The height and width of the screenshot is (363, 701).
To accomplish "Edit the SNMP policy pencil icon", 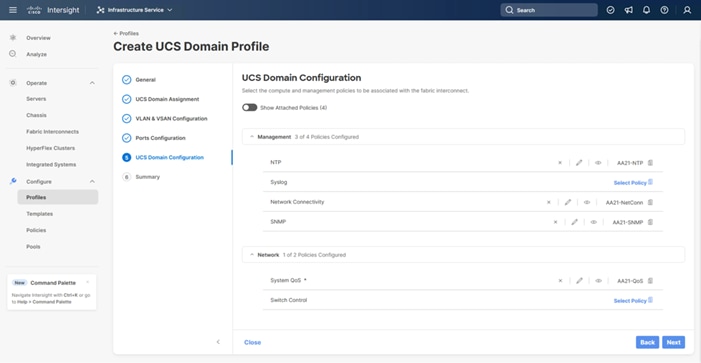I will (x=574, y=222).
